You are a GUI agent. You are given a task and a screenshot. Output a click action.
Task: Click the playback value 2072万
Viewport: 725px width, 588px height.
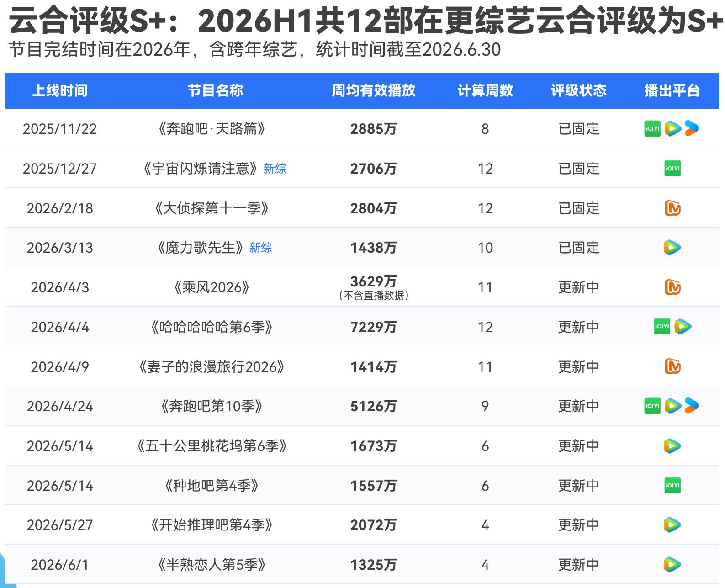click(374, 525)
